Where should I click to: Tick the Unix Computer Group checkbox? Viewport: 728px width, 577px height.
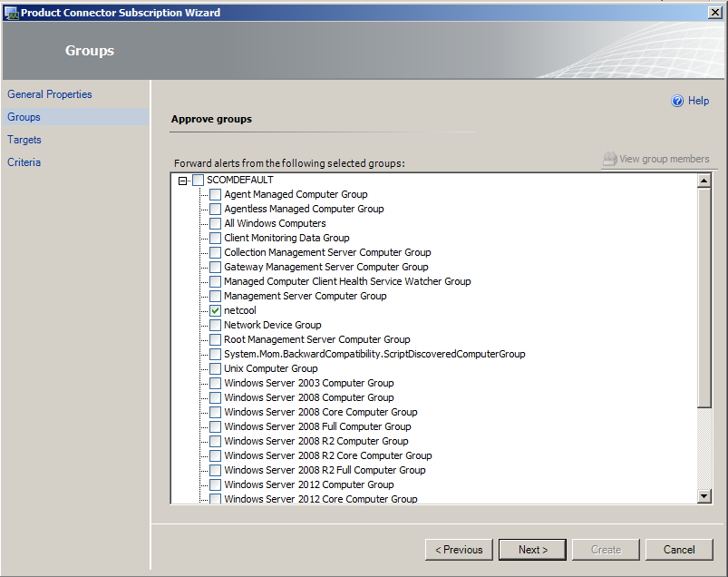point(215,368)
